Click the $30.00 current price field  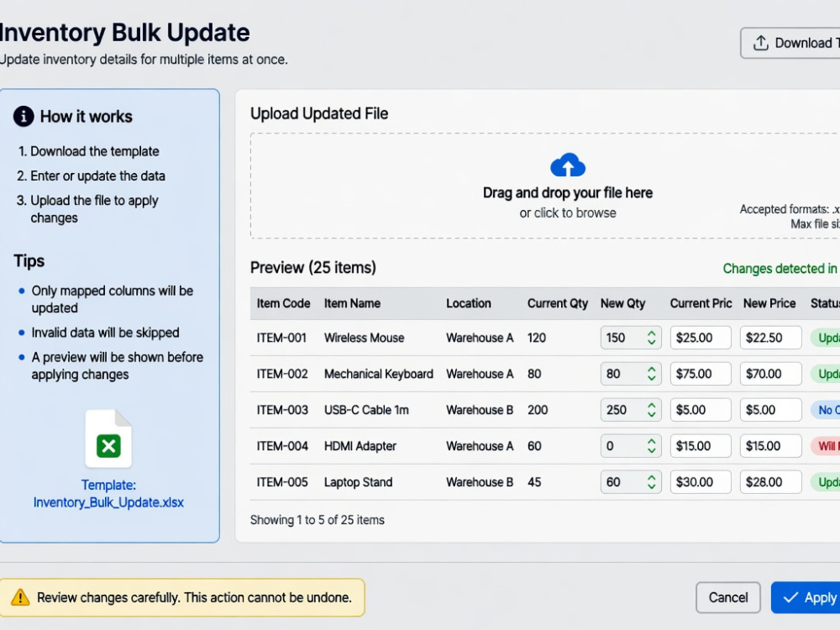point(701,482)
